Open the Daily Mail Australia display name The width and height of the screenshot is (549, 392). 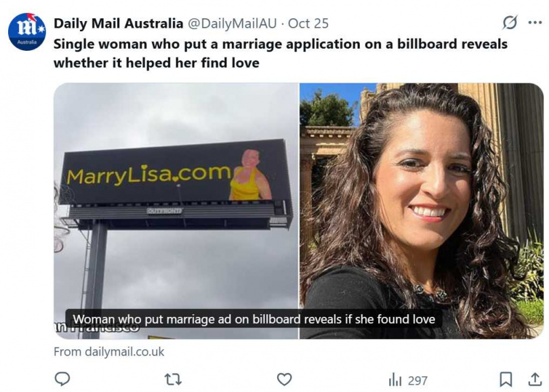119,24
